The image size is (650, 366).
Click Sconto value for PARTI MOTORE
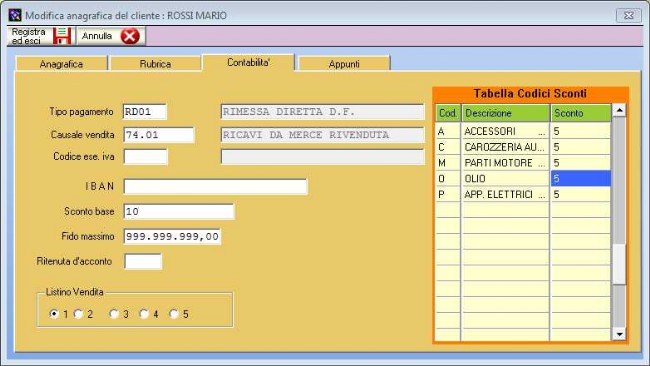click(581, 162)
